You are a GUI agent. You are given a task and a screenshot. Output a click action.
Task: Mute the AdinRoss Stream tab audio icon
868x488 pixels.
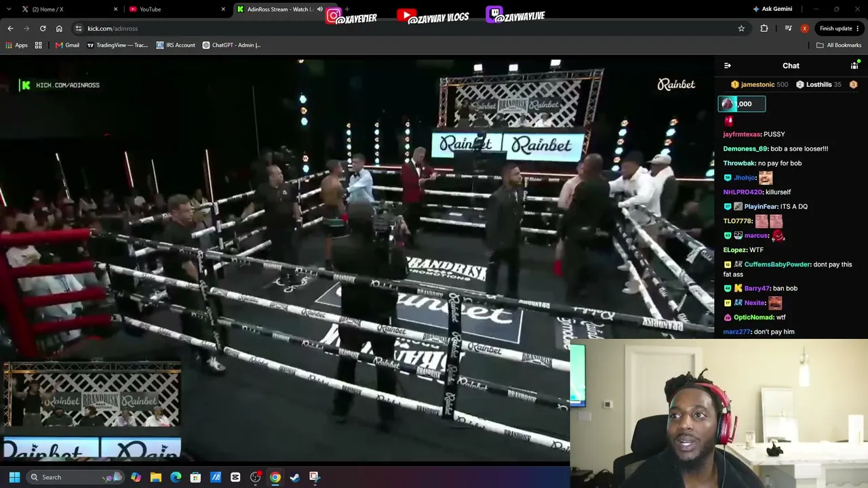click(320, 9)
